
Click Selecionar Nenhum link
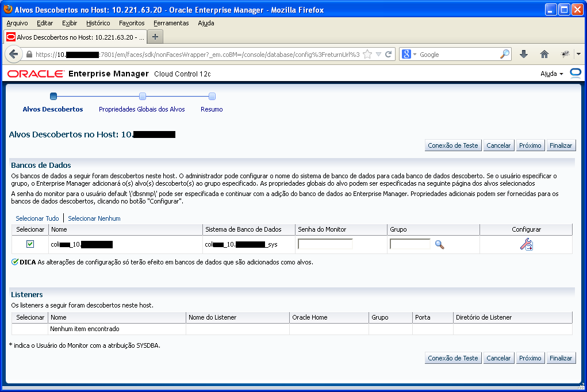94,218
